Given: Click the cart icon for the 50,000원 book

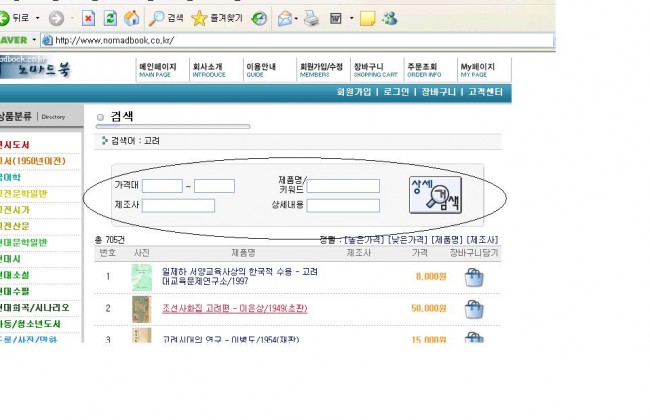Looking at the screenshot, I should click(x=474, y=308).
